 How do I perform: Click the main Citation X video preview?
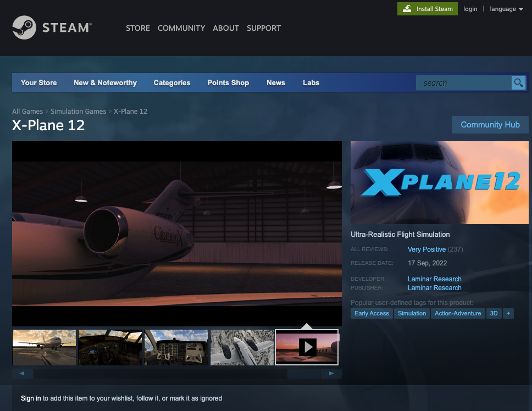tap(177, 234)
